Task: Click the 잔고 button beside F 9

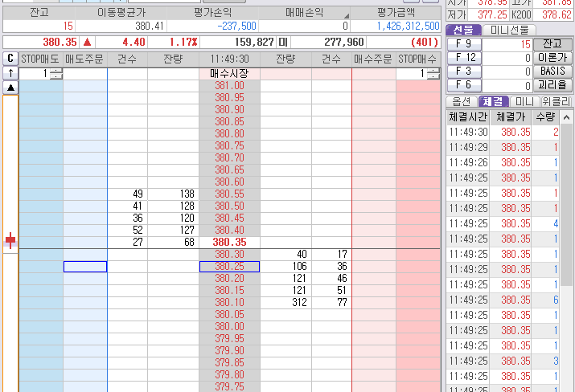Action: [552, 44]
